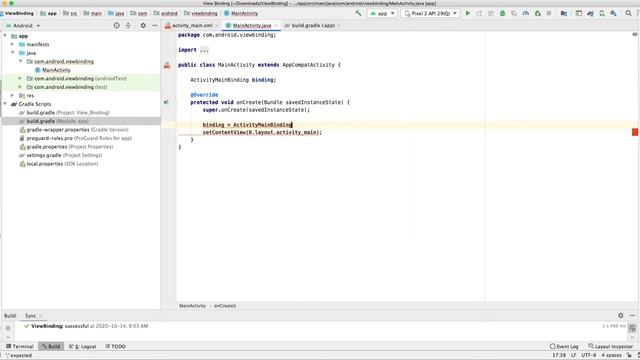
Task: Toggle the Build tool window button
Action: (x=51, y=346)
